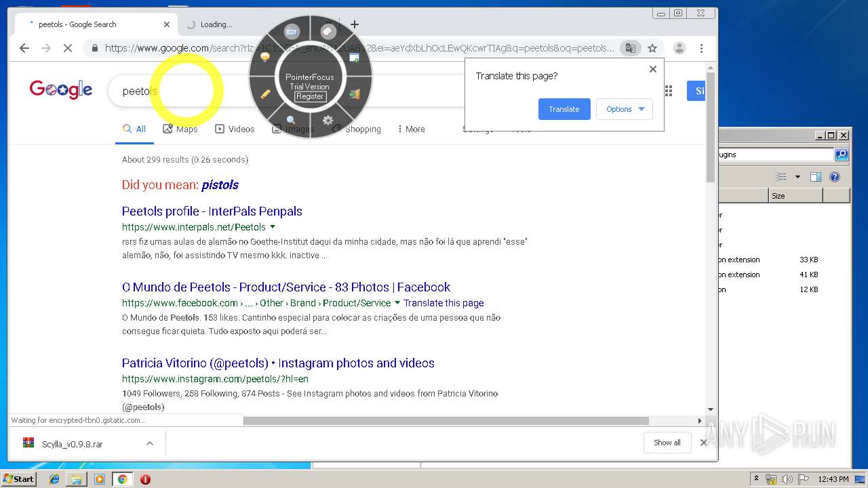Close the peetols Google Search tab
This screenshot has width=868, height=488.
(167, 24)
